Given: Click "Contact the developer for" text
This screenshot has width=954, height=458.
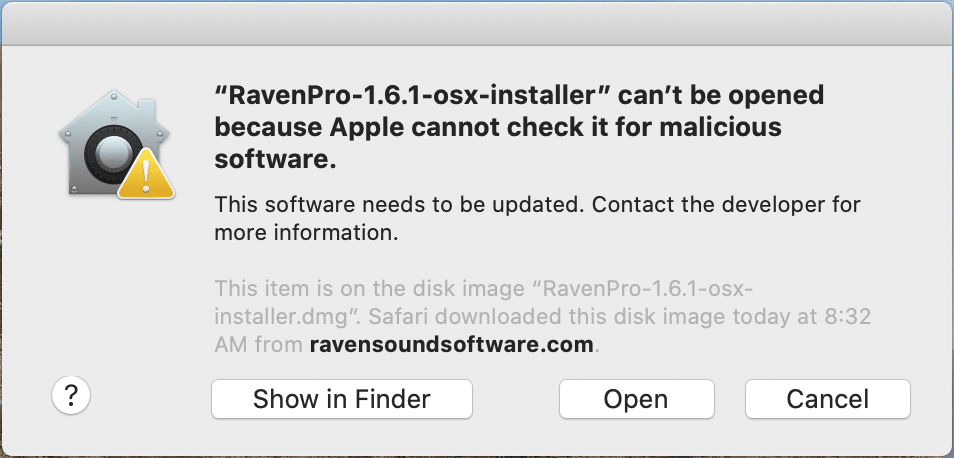Looking at the screenshot, I should tap(726, 204).
